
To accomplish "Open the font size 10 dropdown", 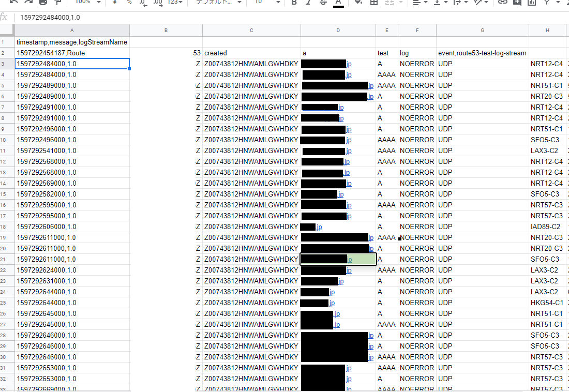I will (267, 2).
